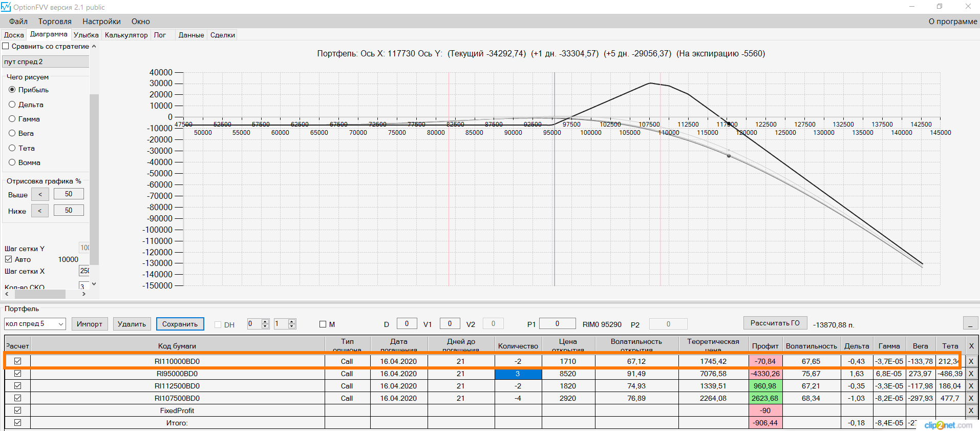Switch to the Доска tab
Image resolution: width=980 pixels, height=431 pixels.
coord(14,35)
